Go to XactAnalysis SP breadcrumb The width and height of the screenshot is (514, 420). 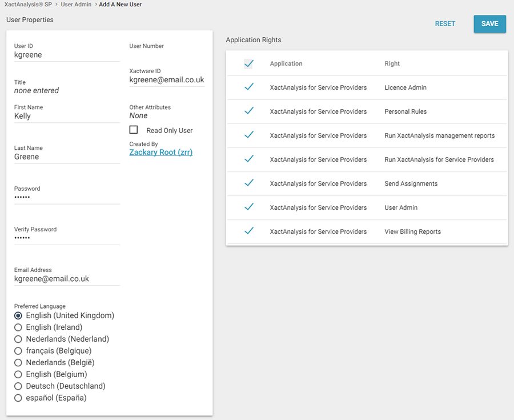(x=28, y=4)
